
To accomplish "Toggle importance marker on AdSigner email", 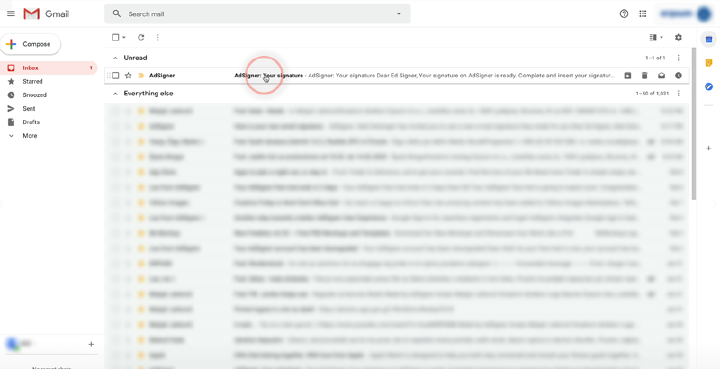I will (141, 75).
